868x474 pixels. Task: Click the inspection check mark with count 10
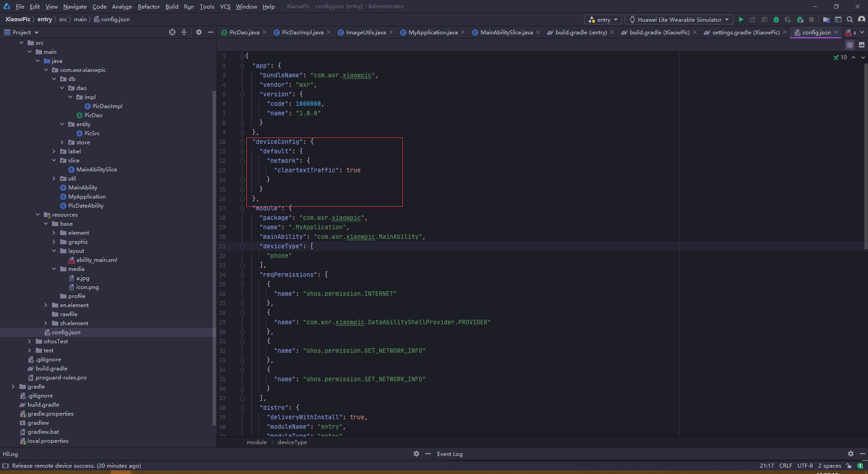pos(840,57)
